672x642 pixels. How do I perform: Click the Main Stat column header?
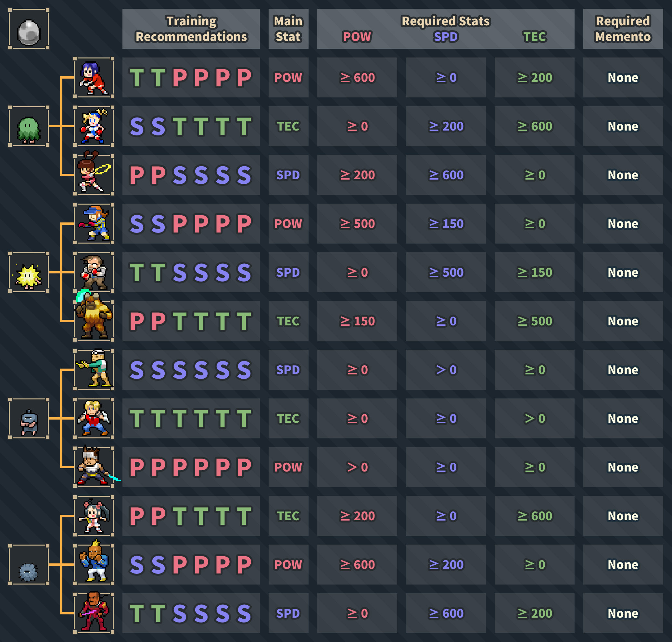coord(288,29)
